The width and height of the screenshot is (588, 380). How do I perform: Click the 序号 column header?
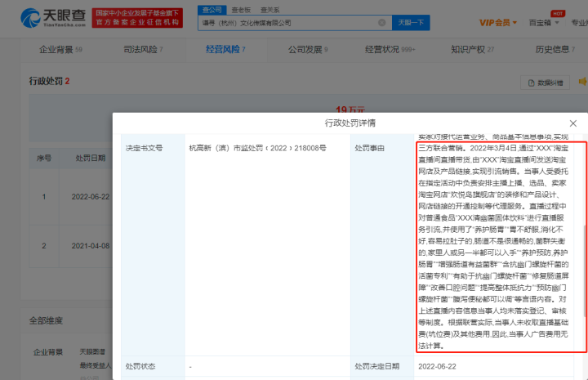point(44,159)
